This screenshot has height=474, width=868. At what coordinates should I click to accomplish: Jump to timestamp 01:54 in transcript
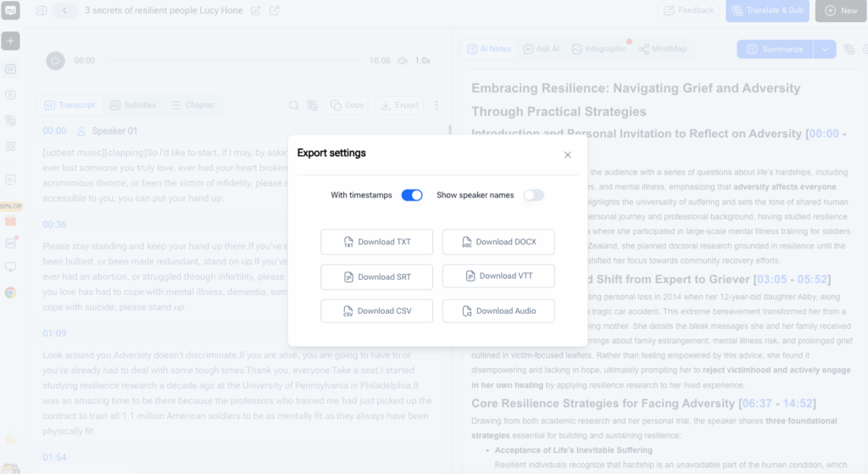click(x=54, y=457)
